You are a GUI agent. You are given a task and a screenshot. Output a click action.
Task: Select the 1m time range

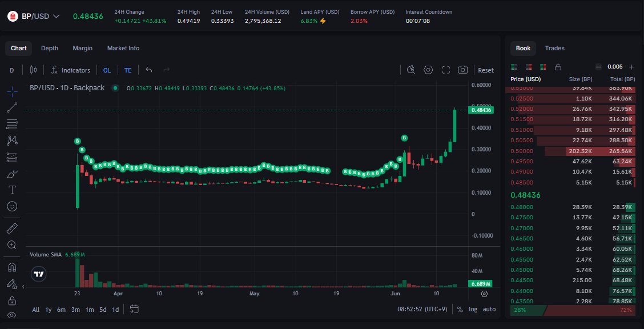click(x=90, y=309)
